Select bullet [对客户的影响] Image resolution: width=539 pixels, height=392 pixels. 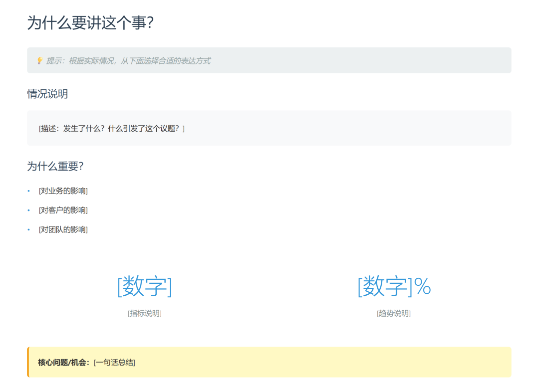(63, 210)
